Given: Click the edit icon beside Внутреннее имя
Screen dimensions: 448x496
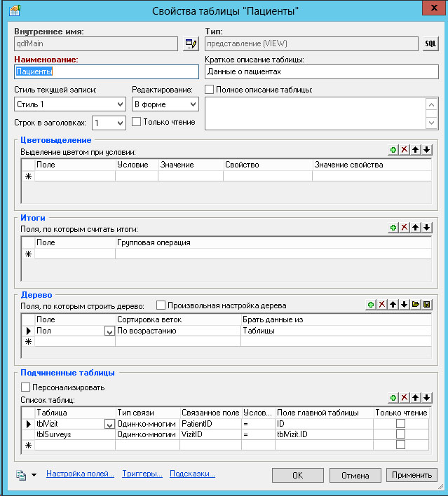Looking at the screenshot, I should [190, 44].
